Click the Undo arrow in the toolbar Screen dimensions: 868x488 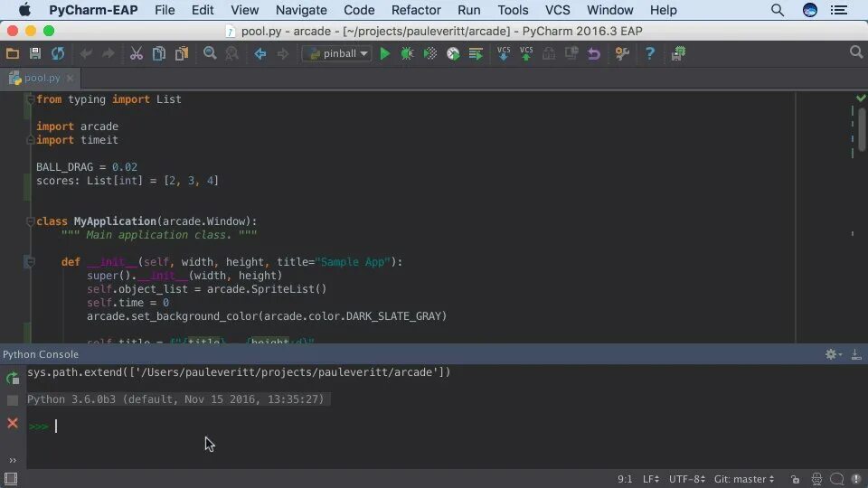[x=86, y=53]
